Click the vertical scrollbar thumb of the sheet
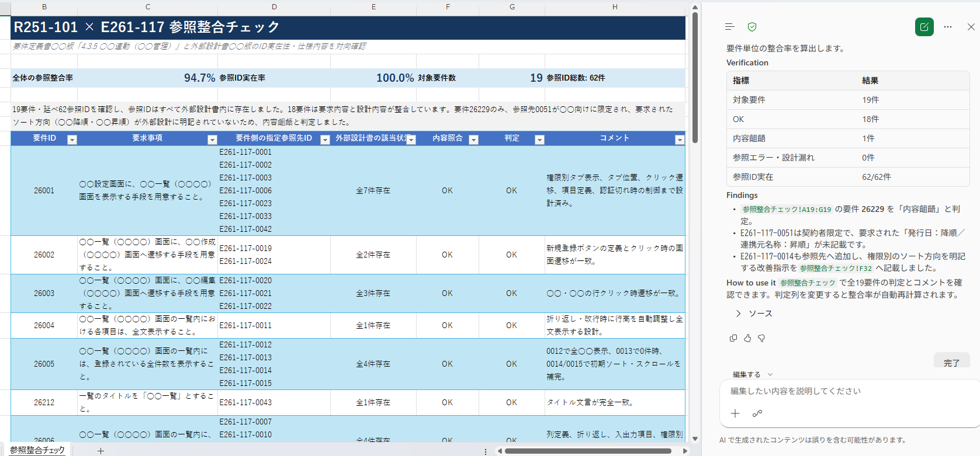Image resolution: width=980 pixels, height=456 pixels. [695, 77]
